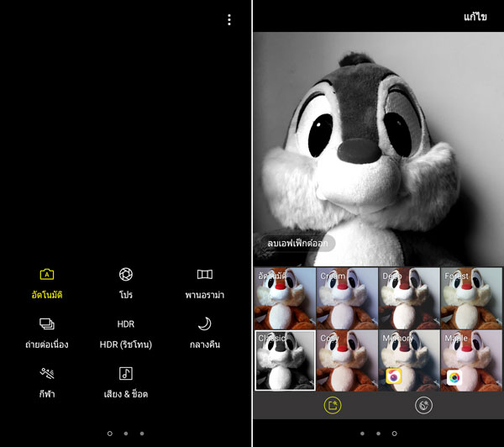The image size is (504, 447).
Task: Select the HDR (ริชโทน) mode
Action: click(x=126, y=334)
